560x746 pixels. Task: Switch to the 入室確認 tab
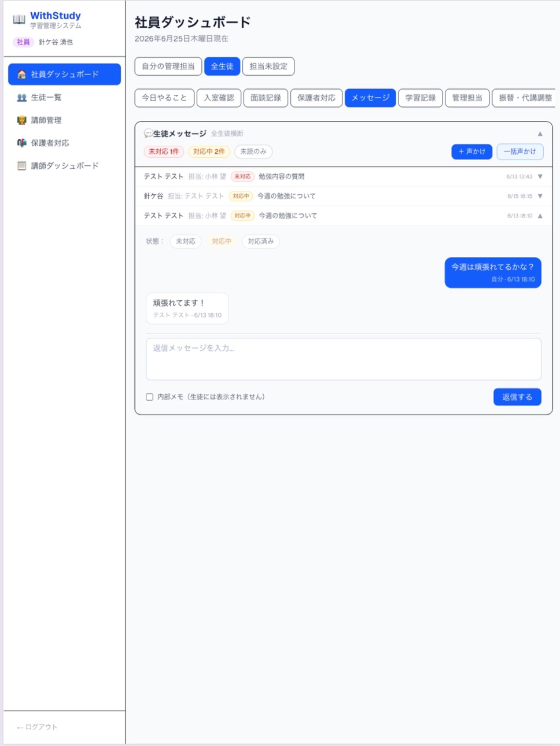(219, 98)
